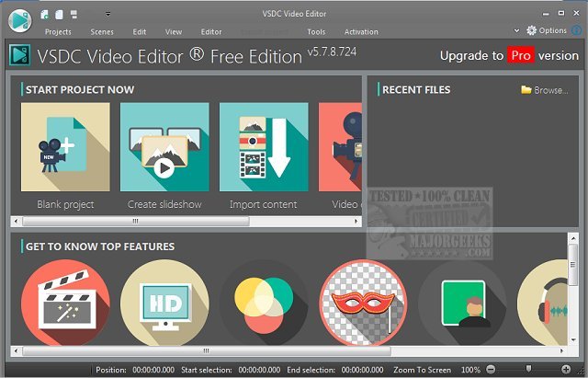This screenshot has height=378, width=588.
Task: Click the zoom out minus button
Action: [491, 370]
